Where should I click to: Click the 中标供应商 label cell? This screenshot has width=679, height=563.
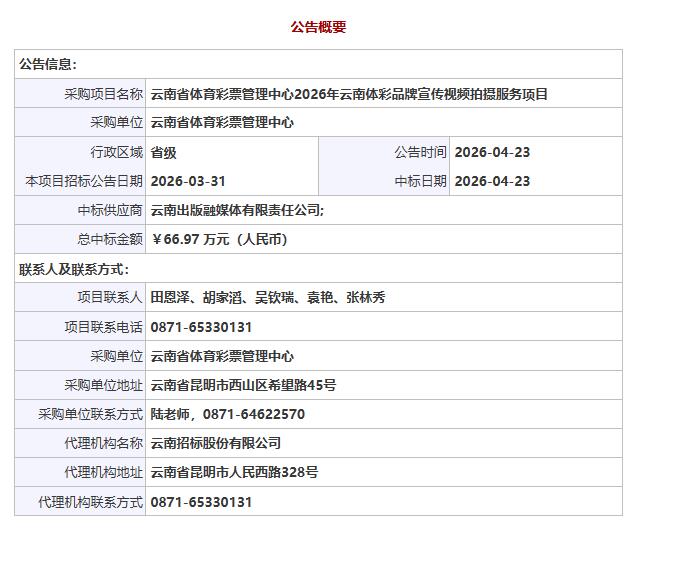click(110, 210)
